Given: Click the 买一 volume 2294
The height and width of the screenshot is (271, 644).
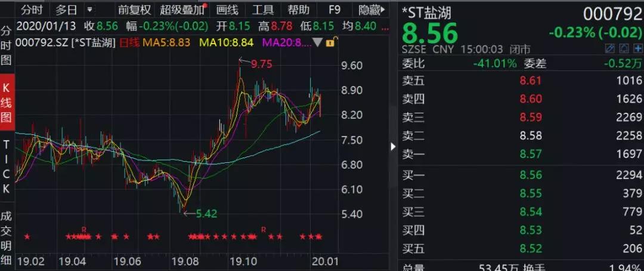Looking at the screenshot, I should tap(629, 175).
